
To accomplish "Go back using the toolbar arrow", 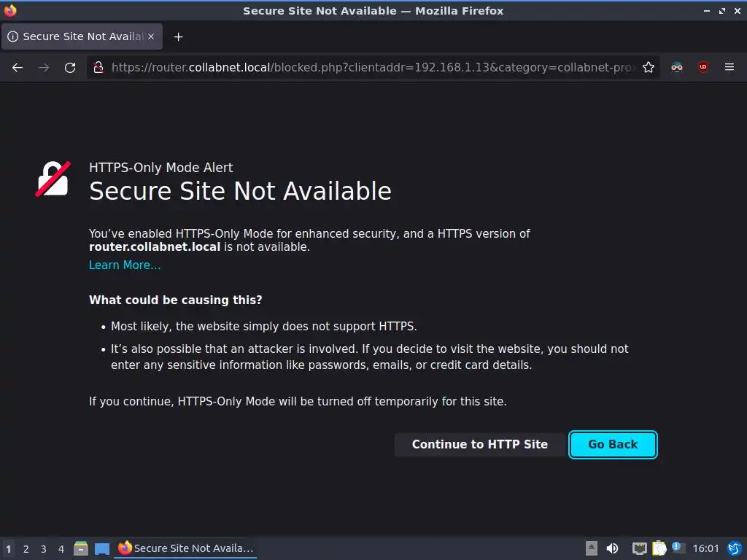I will [18, 68].
